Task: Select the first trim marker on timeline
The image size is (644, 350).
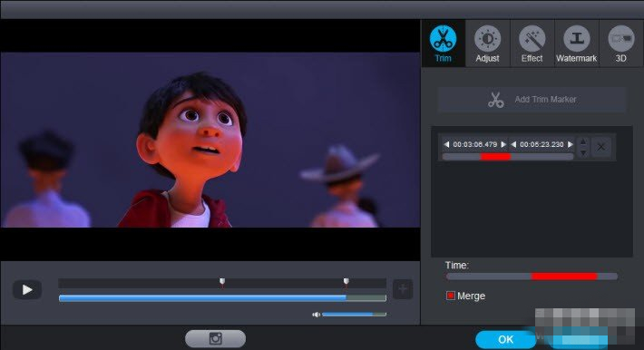Action: (222, 282)
